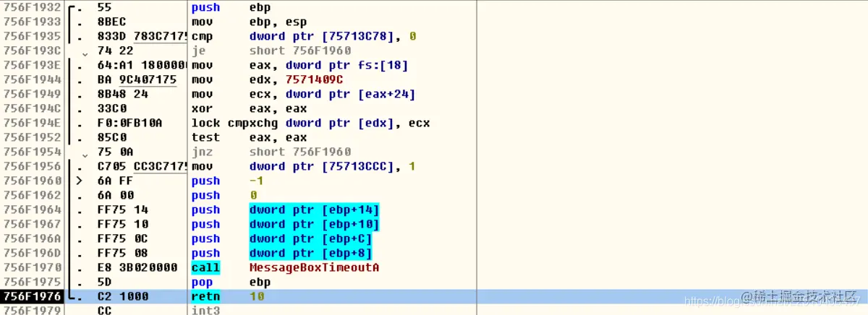Viewport: 868px width, 315px height.
Task: Click address 756F1935
Action: (32, 36)
